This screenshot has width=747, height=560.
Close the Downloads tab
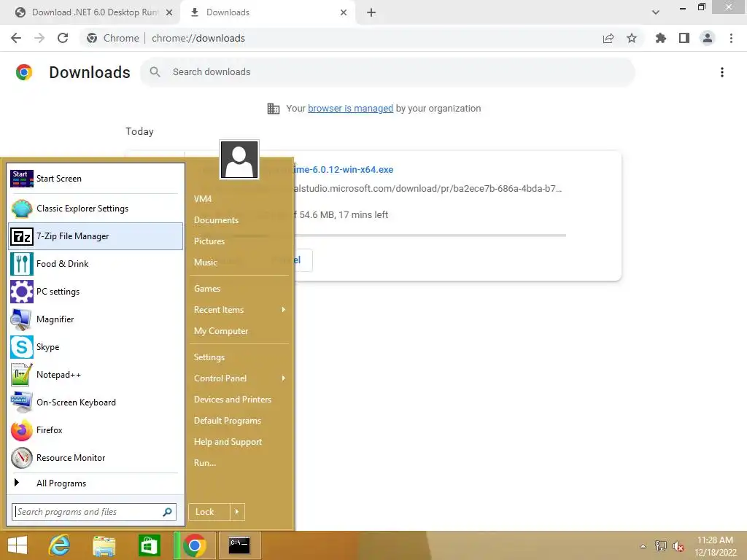coord(344,12)
